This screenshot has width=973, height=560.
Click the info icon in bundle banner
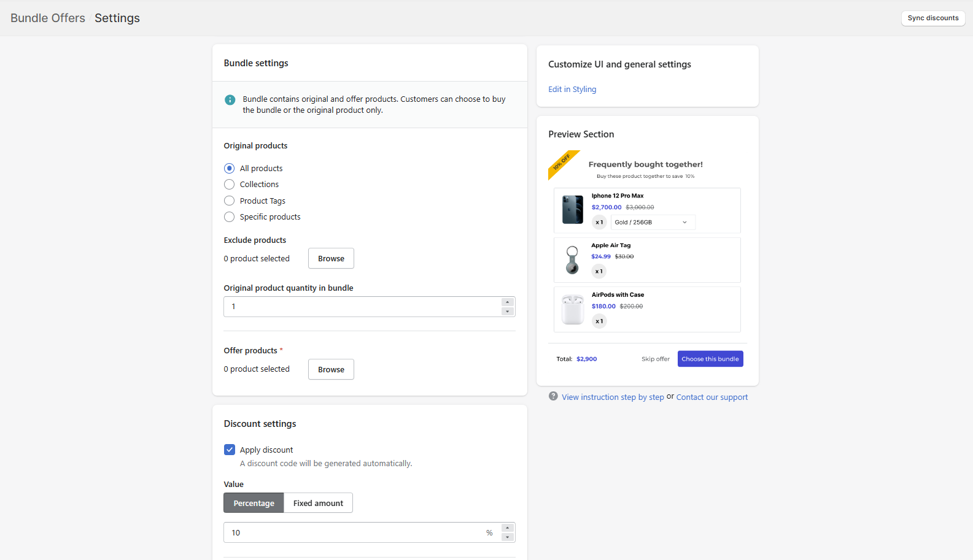click(230, 99)
